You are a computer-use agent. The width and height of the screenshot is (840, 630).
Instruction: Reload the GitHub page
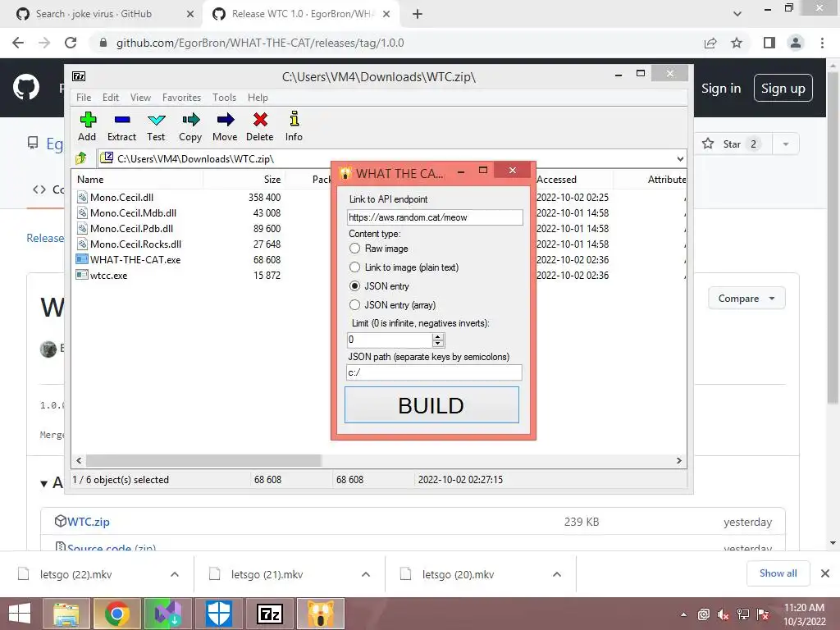click(x=71, y=43)
